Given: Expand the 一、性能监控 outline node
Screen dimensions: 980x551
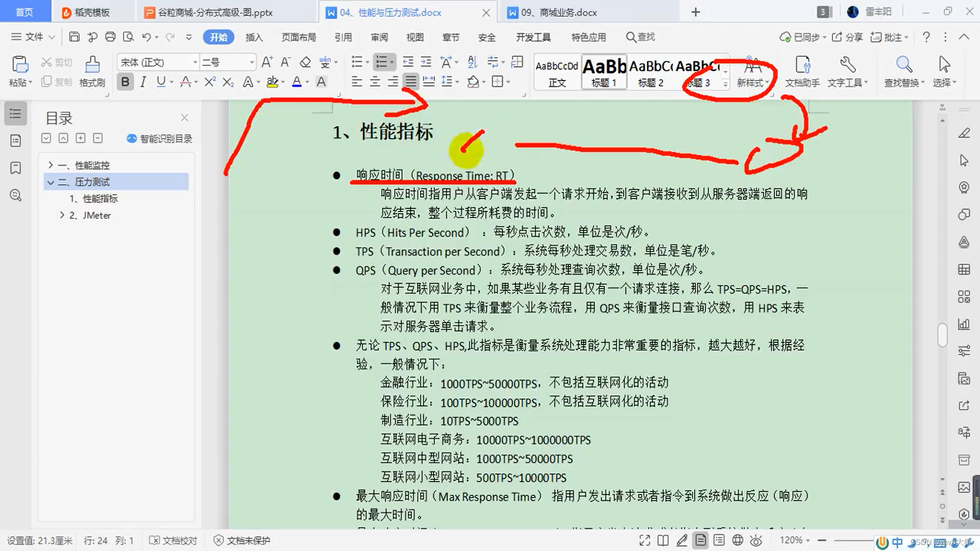Looking at the screenshot, I should 51,165.
